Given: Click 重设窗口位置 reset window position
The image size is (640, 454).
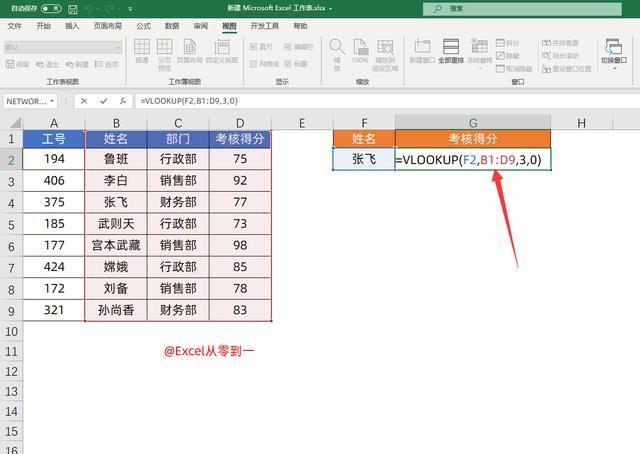Looking at the screenshot, I should (567, 69).
